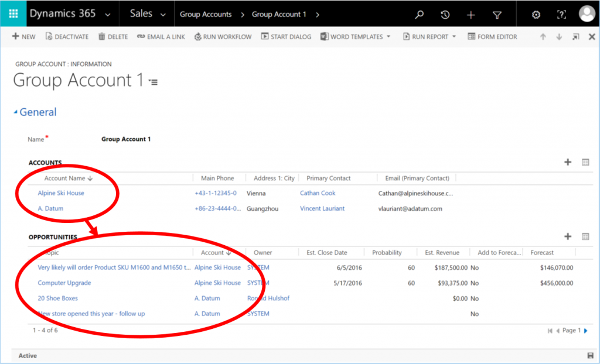The image size is (600, 364).
Task: Click Active status in footer
Action: point(28,356)
